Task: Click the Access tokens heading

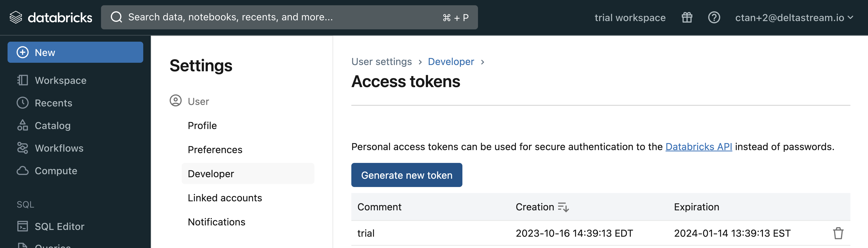Action: pyautogui.click(x=406, y=82)
